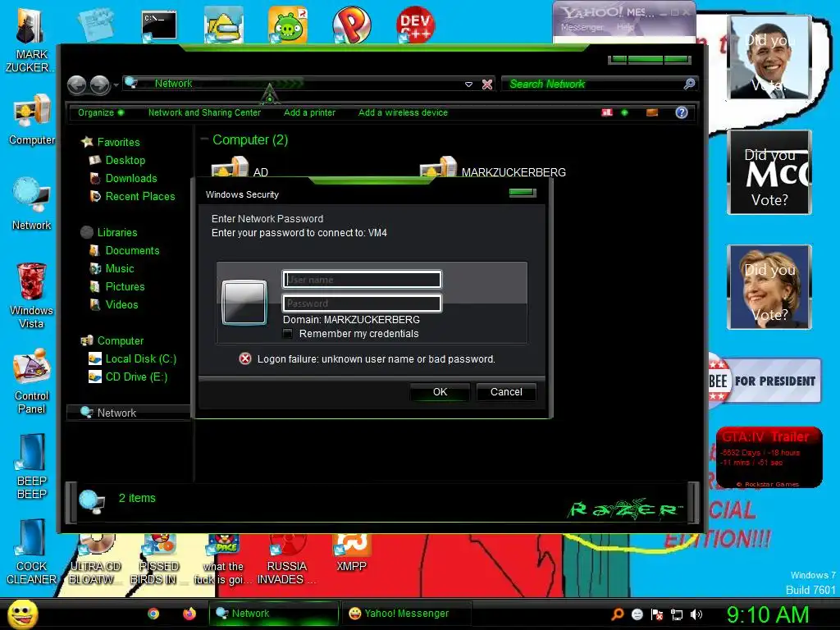Click Cancel in Windows Security dialog
Viewport: 840px width, 630px height.
506,392
